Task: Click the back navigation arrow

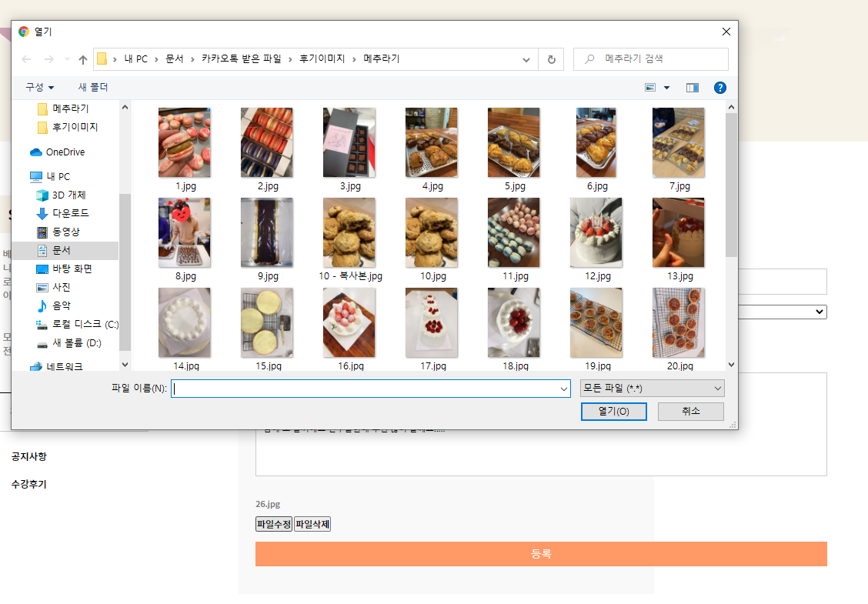Action: coord(26,58)
